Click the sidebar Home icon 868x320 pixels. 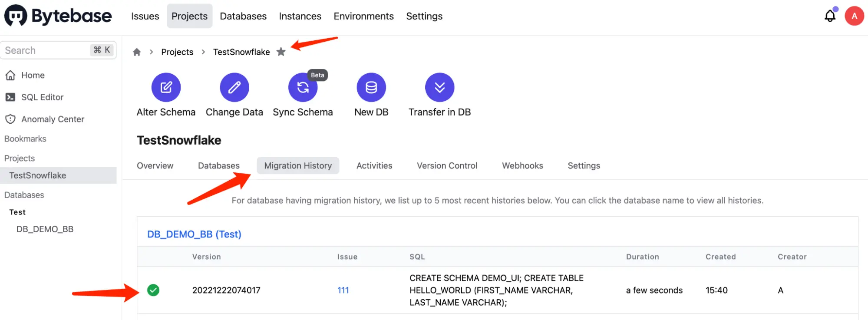(x=10, y=75)
